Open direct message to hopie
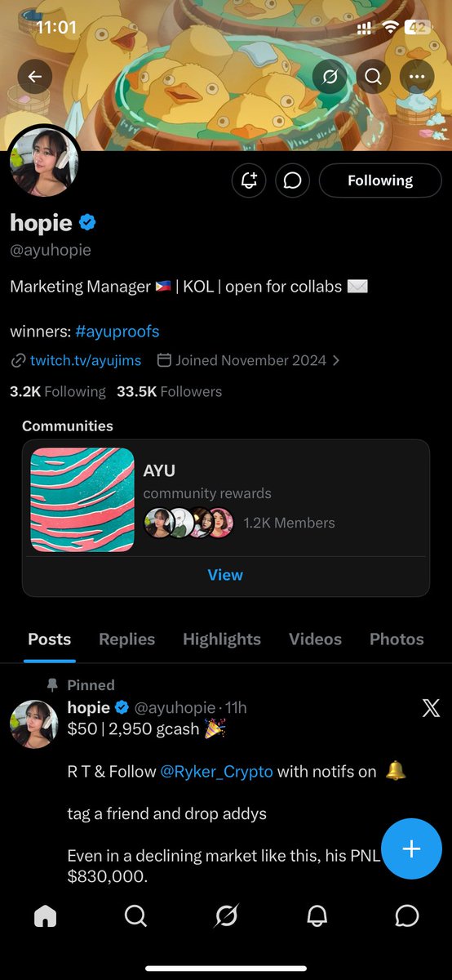 point(292,180)
